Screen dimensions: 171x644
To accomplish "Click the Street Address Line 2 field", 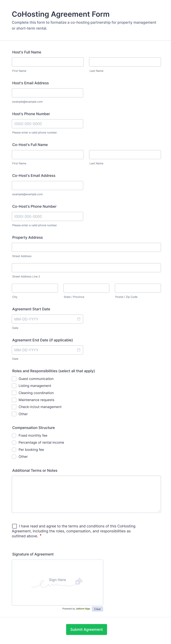I will [86, 268].
